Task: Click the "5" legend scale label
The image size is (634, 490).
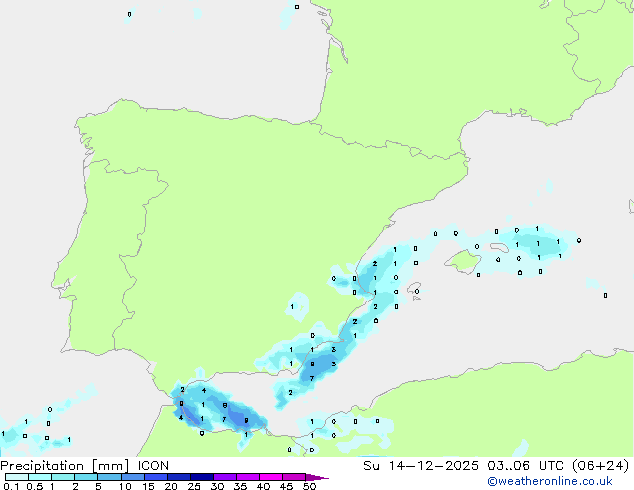Action: point(98,486)
